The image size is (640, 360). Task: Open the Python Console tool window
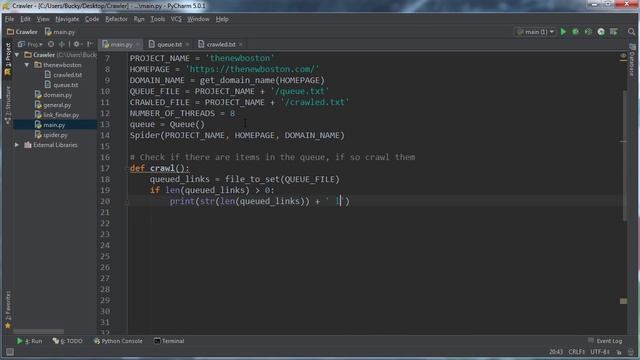coord(118,341)
